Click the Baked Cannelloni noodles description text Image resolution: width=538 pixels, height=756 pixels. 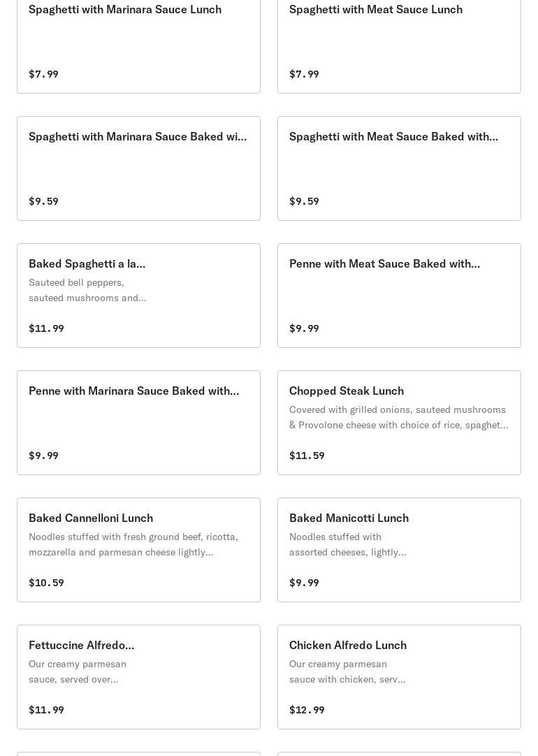click(x=133, y=544)
